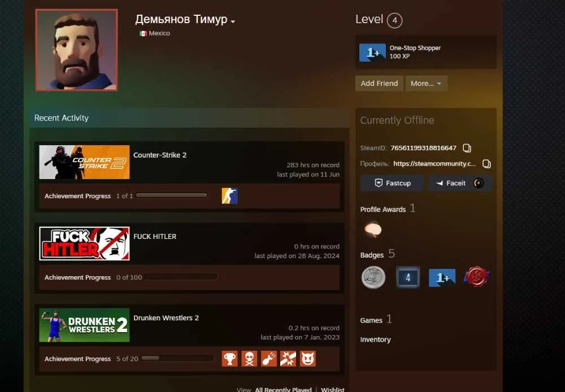Open the More... dropdown menu

(426, 83)
